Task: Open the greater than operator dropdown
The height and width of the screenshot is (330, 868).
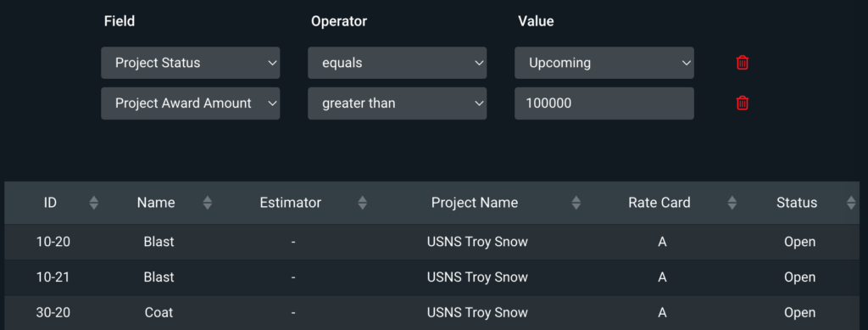Action: (x=398, y=103)
